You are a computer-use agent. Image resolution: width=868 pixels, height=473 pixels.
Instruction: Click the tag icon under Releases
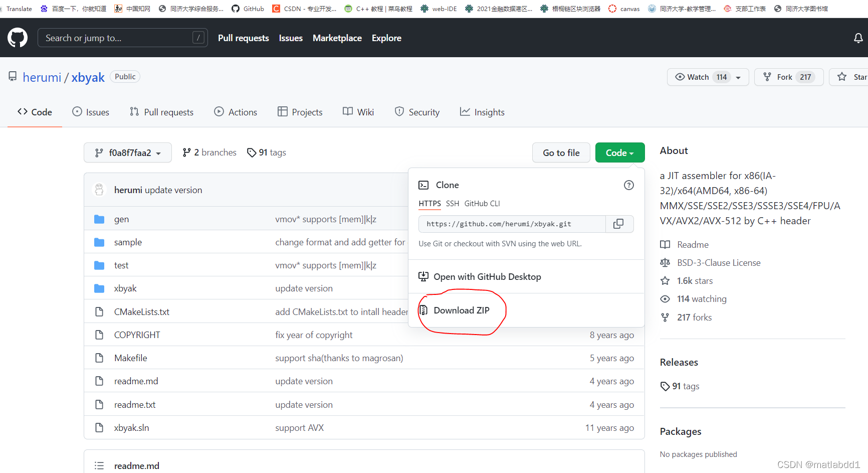665,386
